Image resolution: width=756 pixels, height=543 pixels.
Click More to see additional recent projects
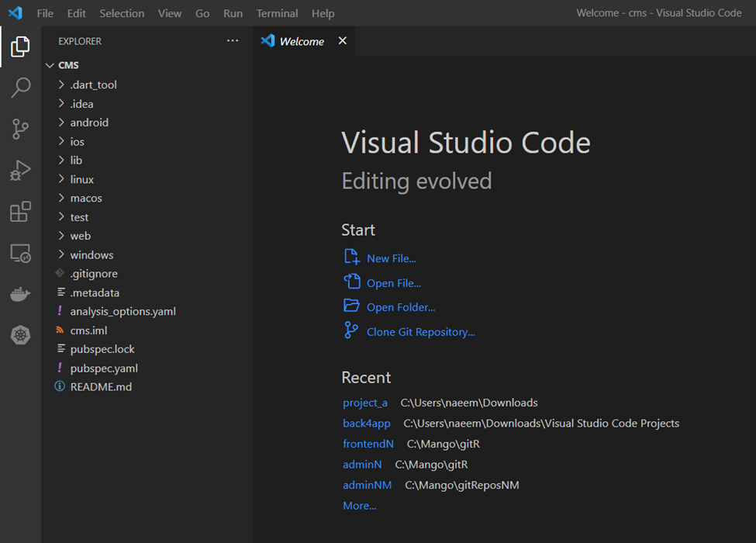tap(359, 505)
